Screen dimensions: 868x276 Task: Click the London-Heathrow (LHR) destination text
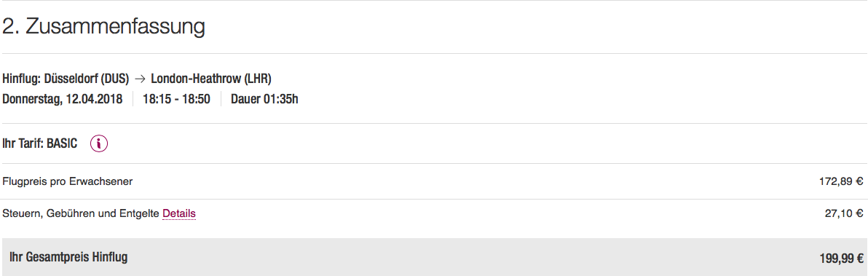coord(211,79)
